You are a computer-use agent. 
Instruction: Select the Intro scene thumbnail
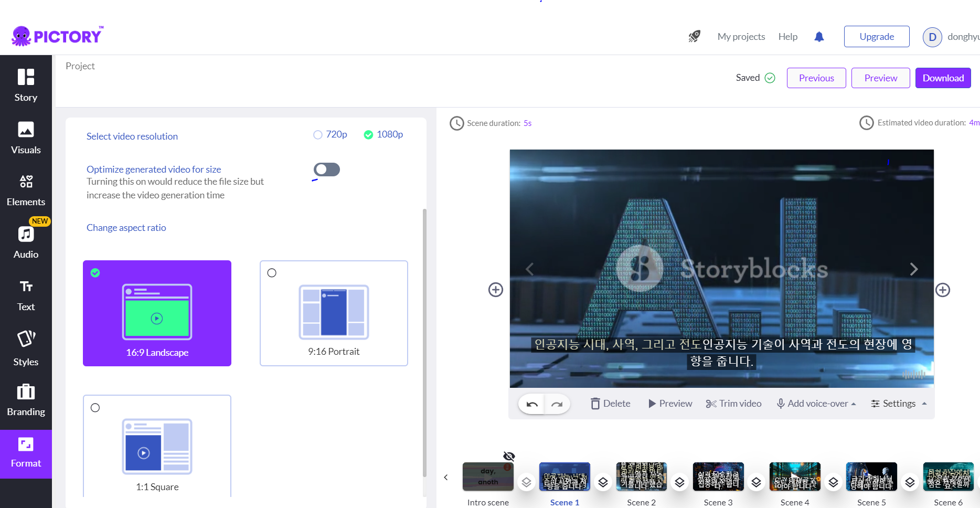point(488,477)
